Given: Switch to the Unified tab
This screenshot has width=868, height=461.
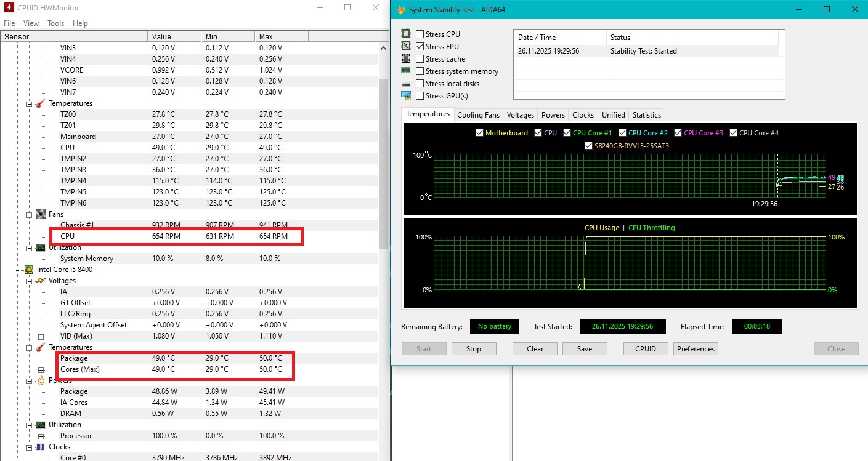Looking at the screenshot, I should pyautogui.click(x=614, y=115).
